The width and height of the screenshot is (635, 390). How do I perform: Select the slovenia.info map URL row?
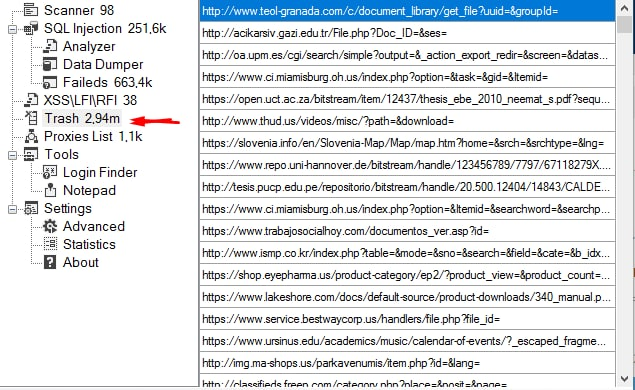point(407,143)
